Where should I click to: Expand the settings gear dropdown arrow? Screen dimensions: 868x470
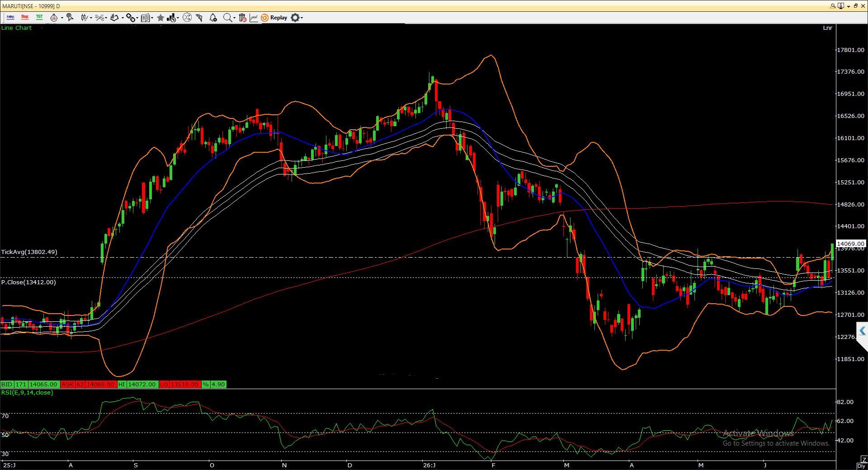[302, 18]
